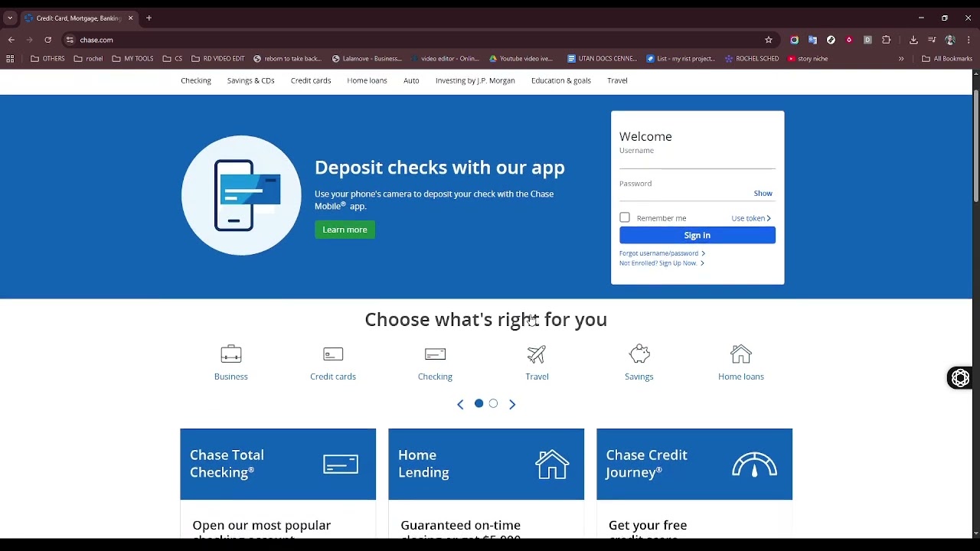The image size is (980, 551).
Task: Open the Lalamove - Business bookmark
Action: [x=367, y=59]
